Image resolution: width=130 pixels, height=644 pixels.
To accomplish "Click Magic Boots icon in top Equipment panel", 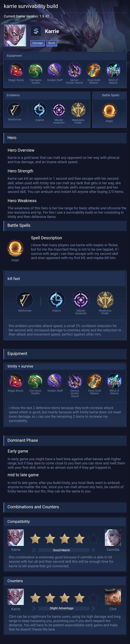I will (16, 70).
